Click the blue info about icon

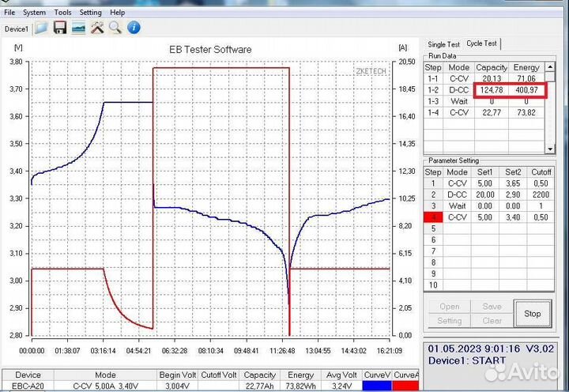point(134,28)
